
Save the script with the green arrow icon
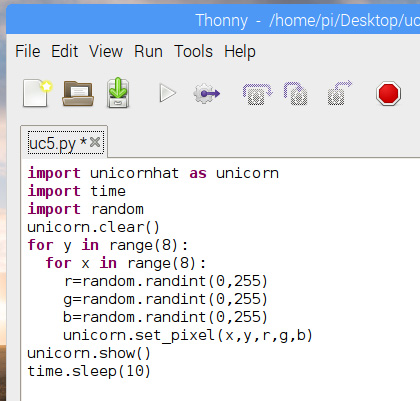pos(118,93)
